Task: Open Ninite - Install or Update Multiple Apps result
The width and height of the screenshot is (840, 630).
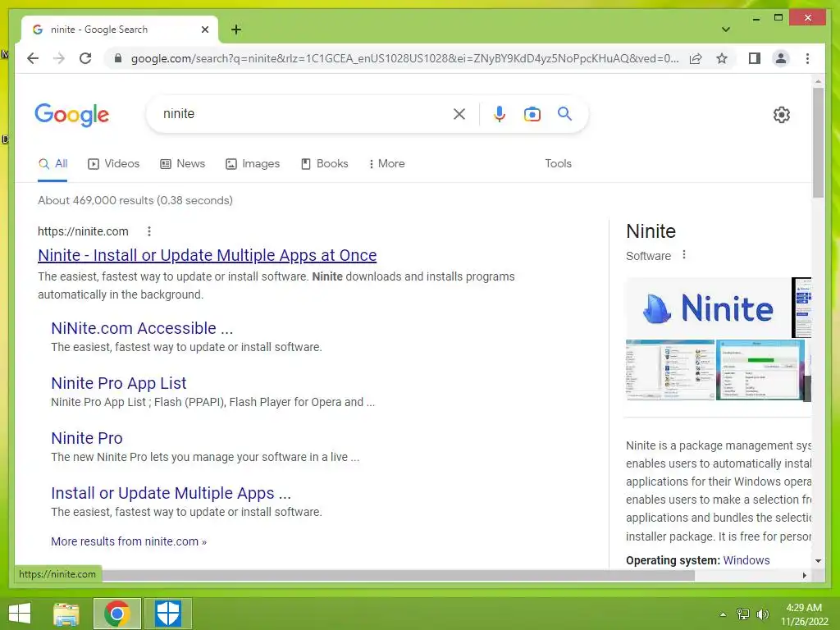Action: click(208, 255)
